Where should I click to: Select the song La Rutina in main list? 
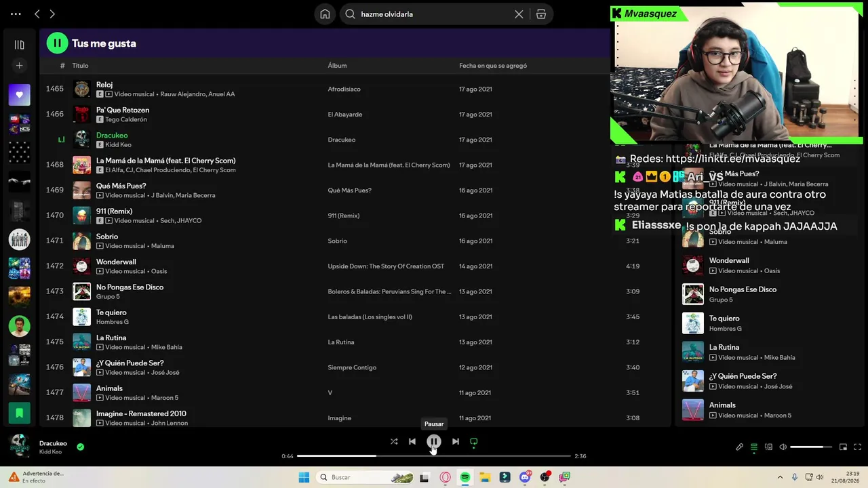111,338
